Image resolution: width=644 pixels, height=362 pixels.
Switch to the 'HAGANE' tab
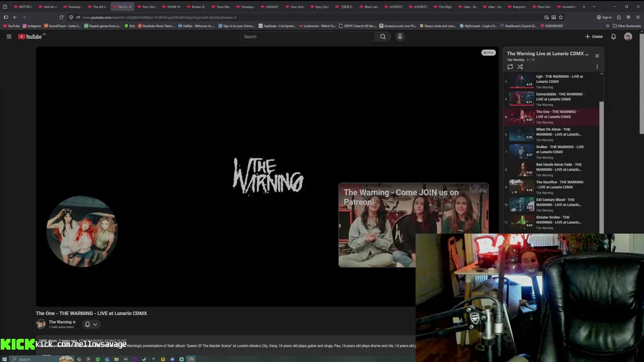tap(270, 7)
